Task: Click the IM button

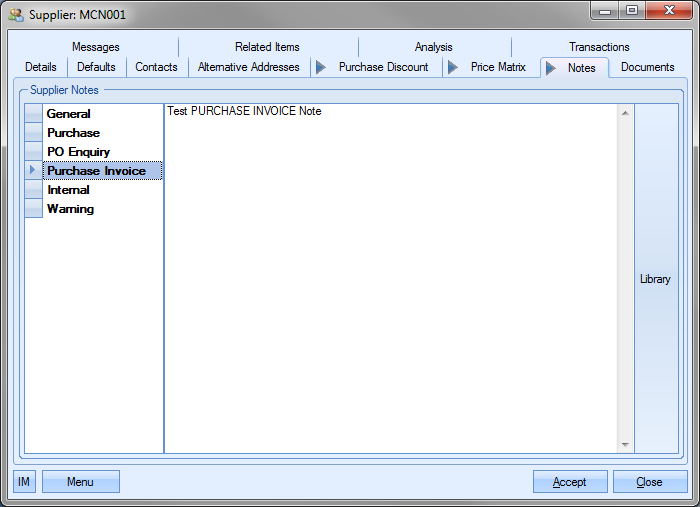Action: 24,482
